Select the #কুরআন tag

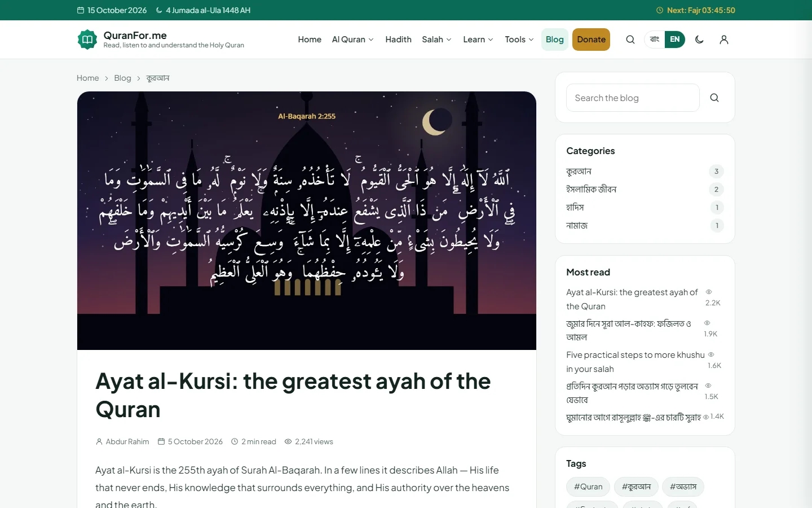[636, 487]
